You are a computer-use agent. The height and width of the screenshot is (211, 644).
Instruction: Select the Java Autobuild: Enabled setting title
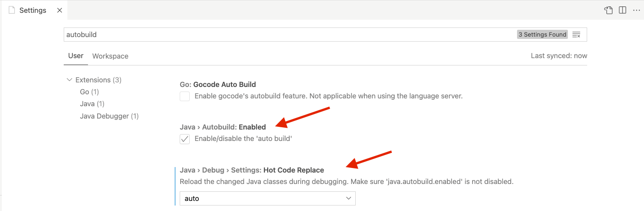pos(223,127)
